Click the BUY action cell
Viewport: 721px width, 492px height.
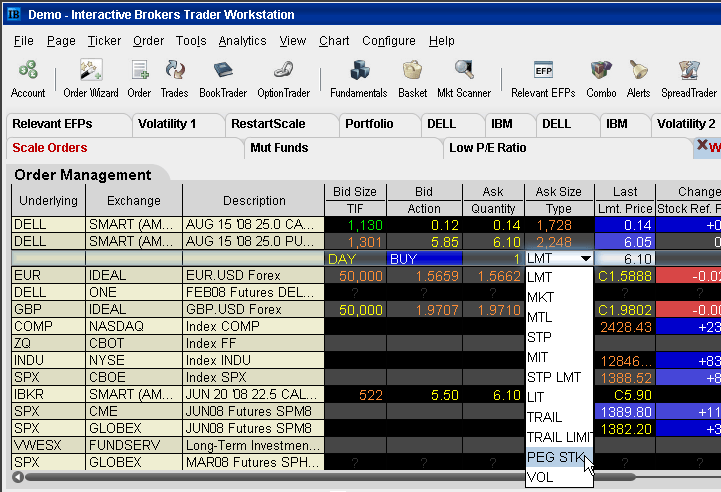click(x=424, y=259)
